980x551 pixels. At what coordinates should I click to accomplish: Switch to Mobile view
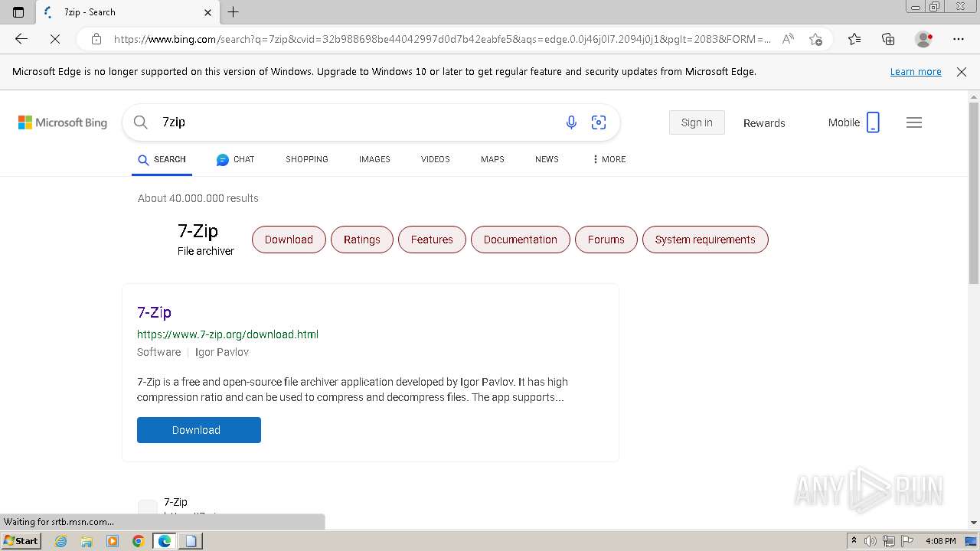click(854, 122)
